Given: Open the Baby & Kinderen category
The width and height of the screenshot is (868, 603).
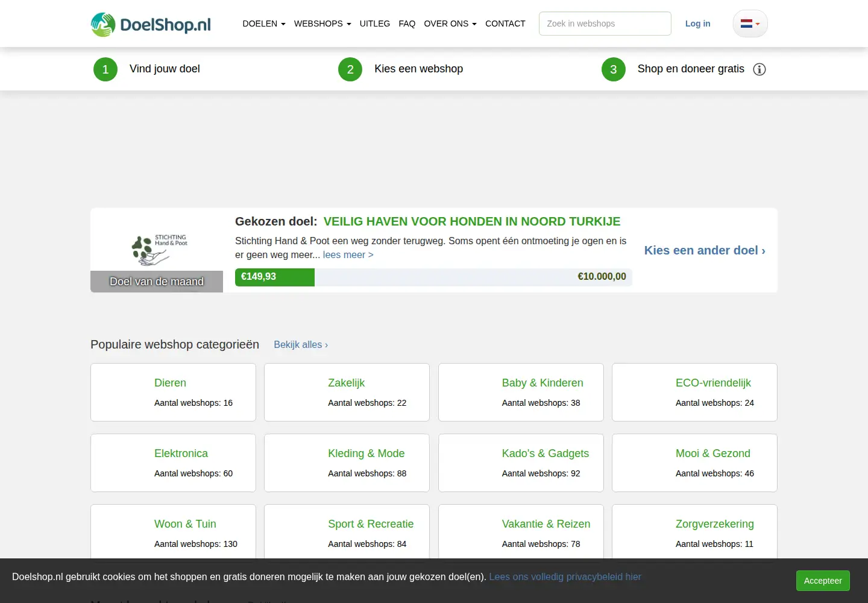Looking at the screenshot, I should click(x=521, y=393).
